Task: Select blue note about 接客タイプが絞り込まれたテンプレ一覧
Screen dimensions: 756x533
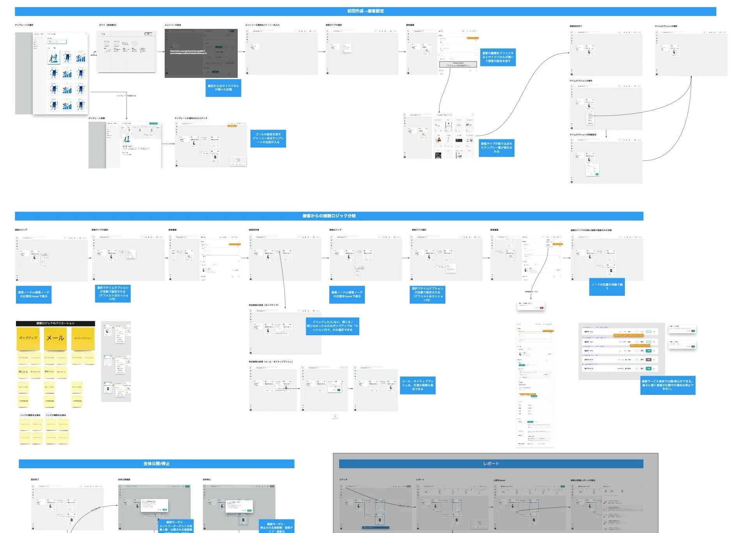Action: pyautogui.click(x=496, y=148)
